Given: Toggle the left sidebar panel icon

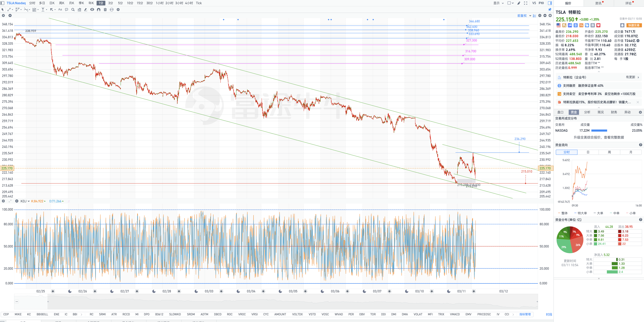Looking at the screenshot, I should click(2, 3).
